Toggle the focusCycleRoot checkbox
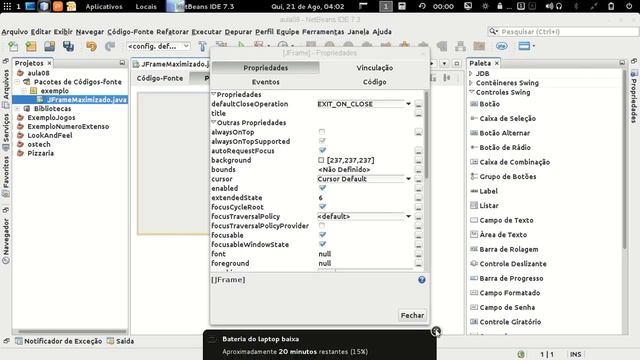 [x=322, y=207]
